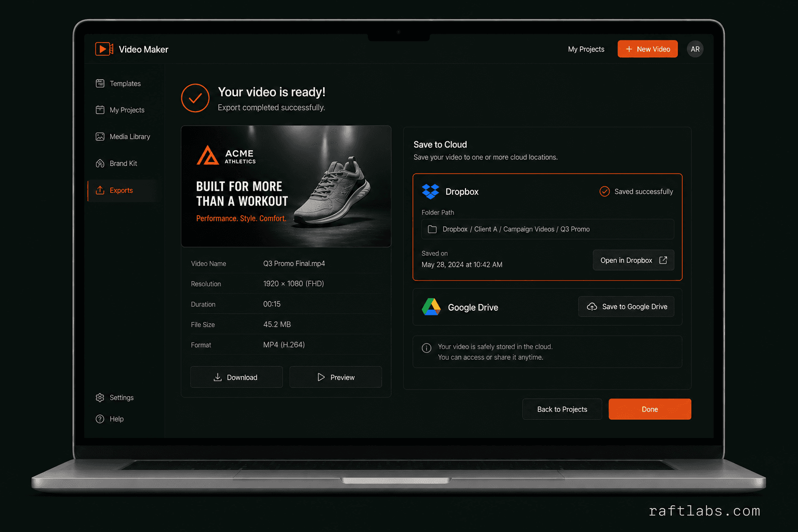Save the video to Google Drive
The height and width of the screenshot is (532, 798).
(x=626, y=307)
